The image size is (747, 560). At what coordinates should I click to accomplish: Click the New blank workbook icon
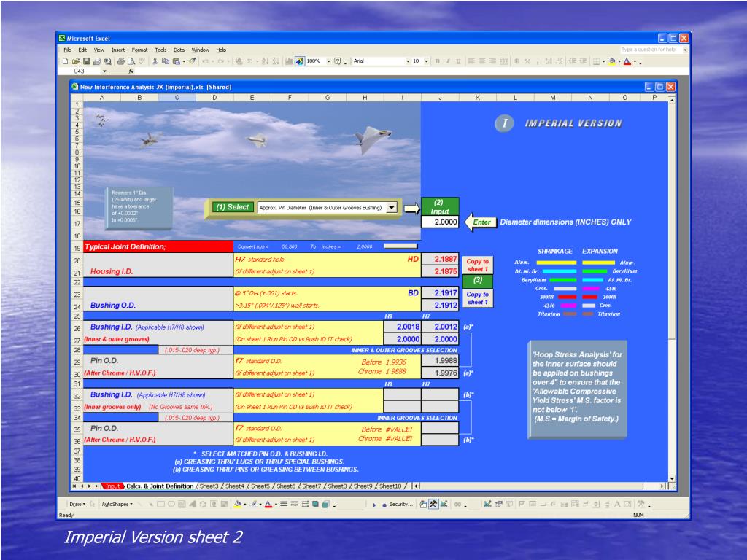(x=66, y=61)
